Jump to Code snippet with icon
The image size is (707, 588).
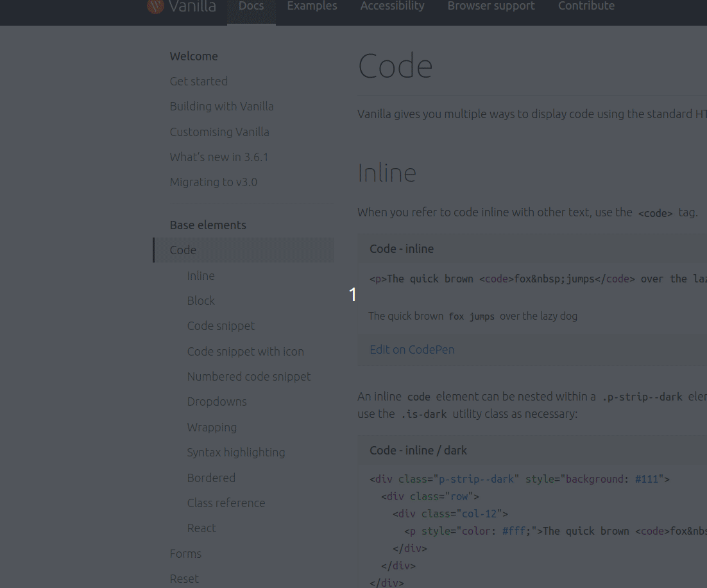point(245,352)
